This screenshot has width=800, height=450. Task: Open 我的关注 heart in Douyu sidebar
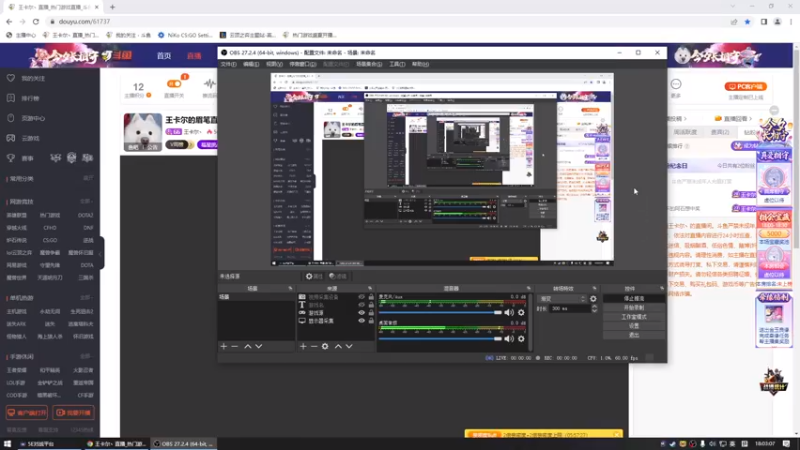point(11,78)
